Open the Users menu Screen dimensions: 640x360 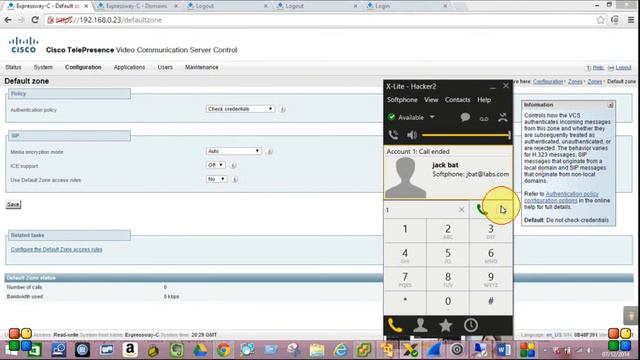(x=165, y=67)
